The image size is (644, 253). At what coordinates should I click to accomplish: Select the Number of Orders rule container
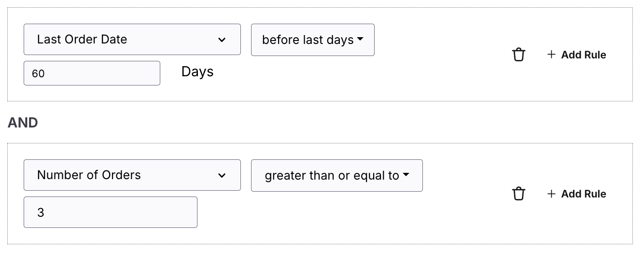[320, 193]
